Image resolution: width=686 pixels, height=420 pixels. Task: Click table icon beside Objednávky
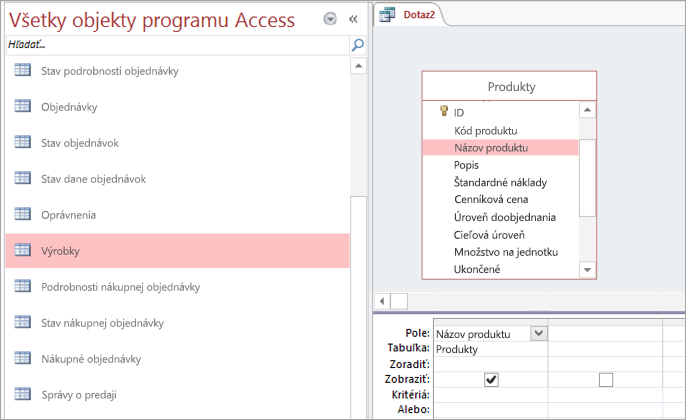pyautogui.click(x=22, y=106)
